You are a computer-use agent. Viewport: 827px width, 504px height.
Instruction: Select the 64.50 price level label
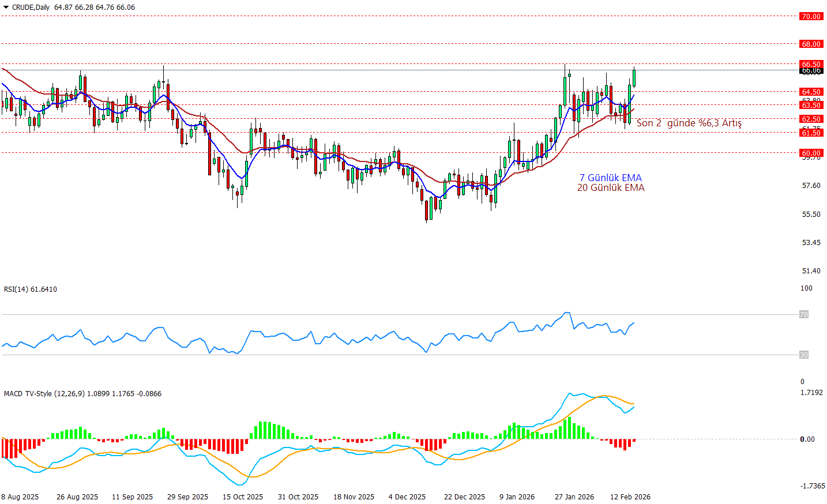(x=810, y=92)
